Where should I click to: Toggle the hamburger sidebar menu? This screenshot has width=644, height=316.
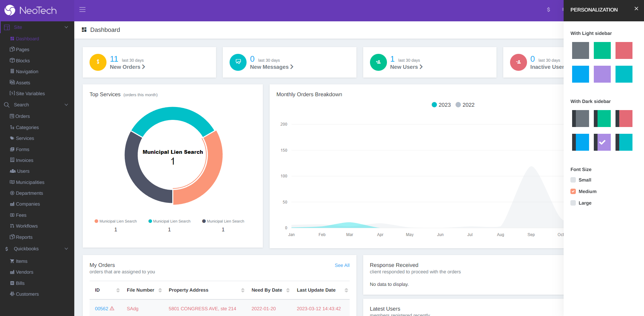(x=82, y=9)
